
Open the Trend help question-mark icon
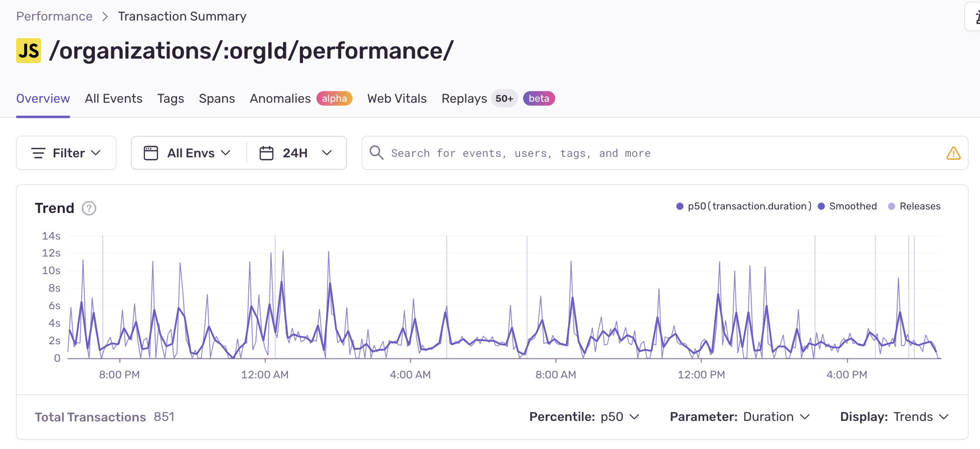89,208
